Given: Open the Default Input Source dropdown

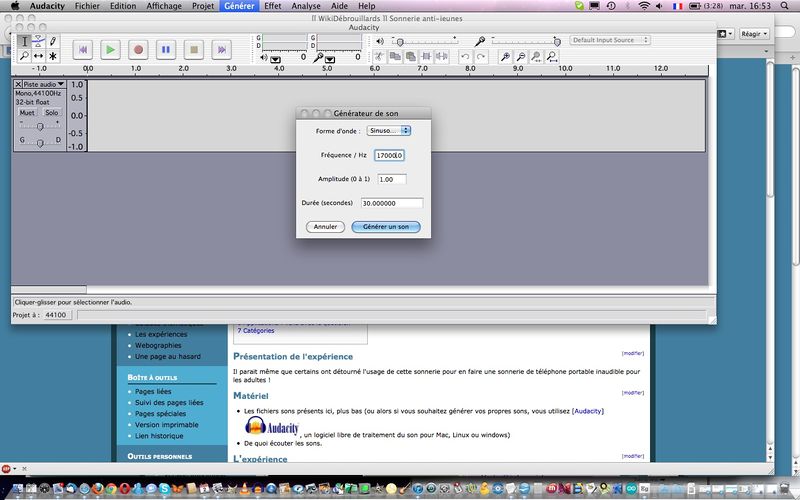Looking at the screenshot, I should click(610, 40).
